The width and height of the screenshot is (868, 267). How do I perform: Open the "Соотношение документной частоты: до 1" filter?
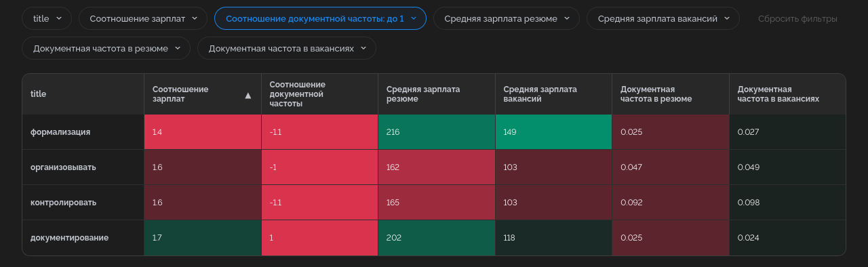320,18
